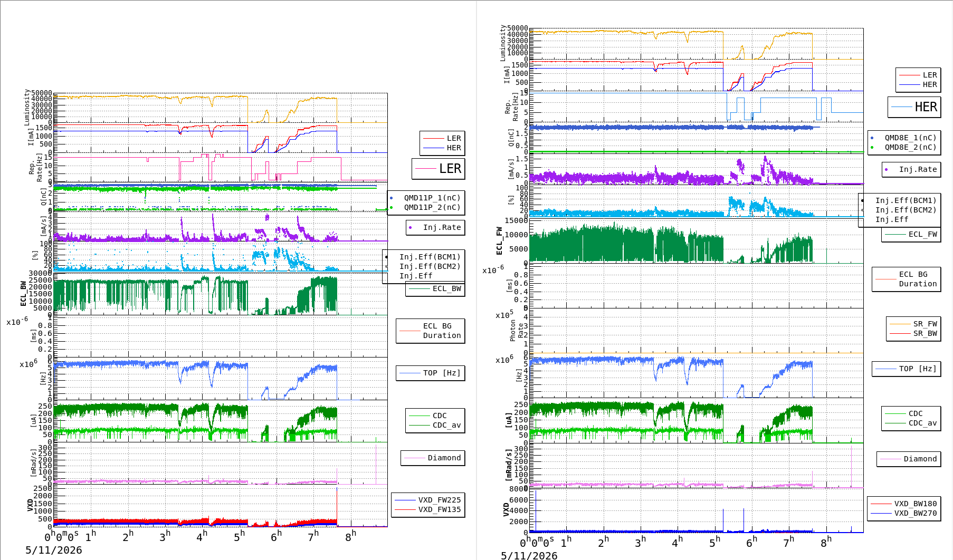The image size is (953, 560).
Task: Click the Luminosity axis label in HER panel
Action: pos(502,43)
